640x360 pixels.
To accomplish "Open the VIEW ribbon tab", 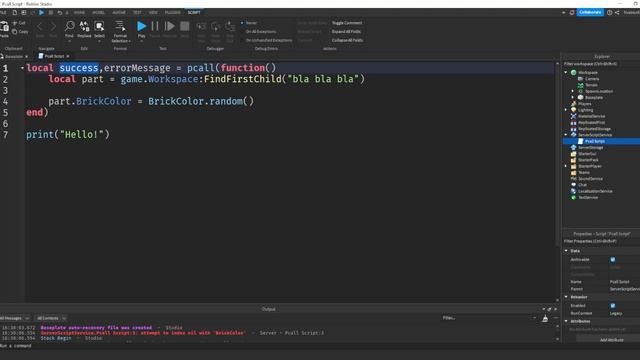I will tap(153, 13).
